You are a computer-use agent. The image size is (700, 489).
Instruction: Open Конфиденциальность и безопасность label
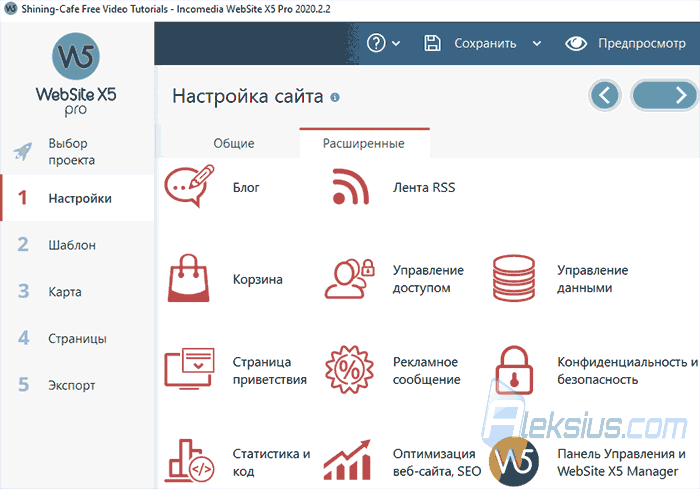point(627,370)
